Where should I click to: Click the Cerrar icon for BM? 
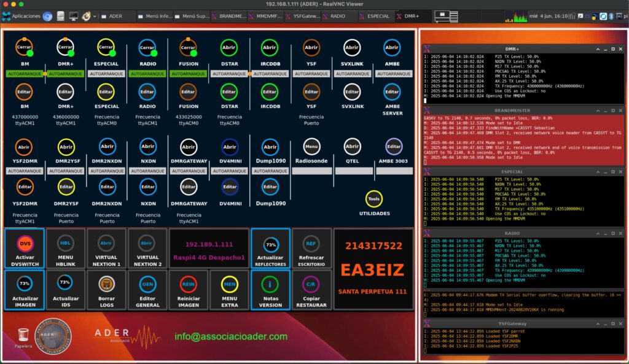24,47
